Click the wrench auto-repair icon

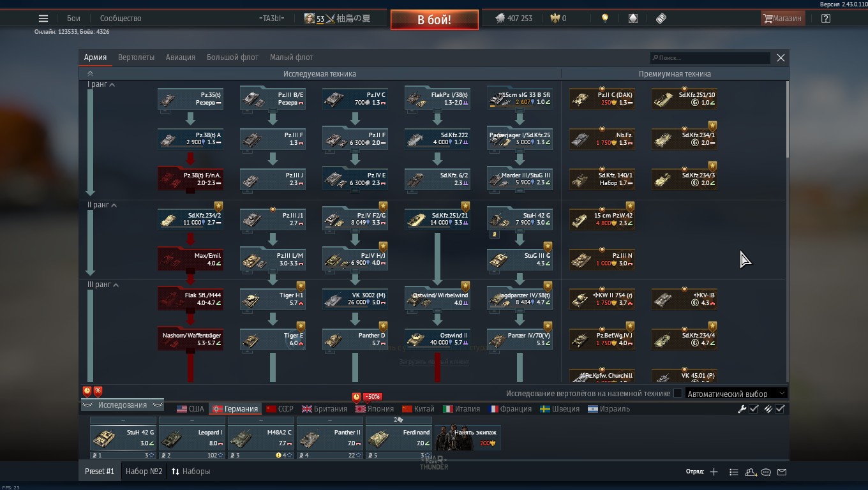point(742,409)
